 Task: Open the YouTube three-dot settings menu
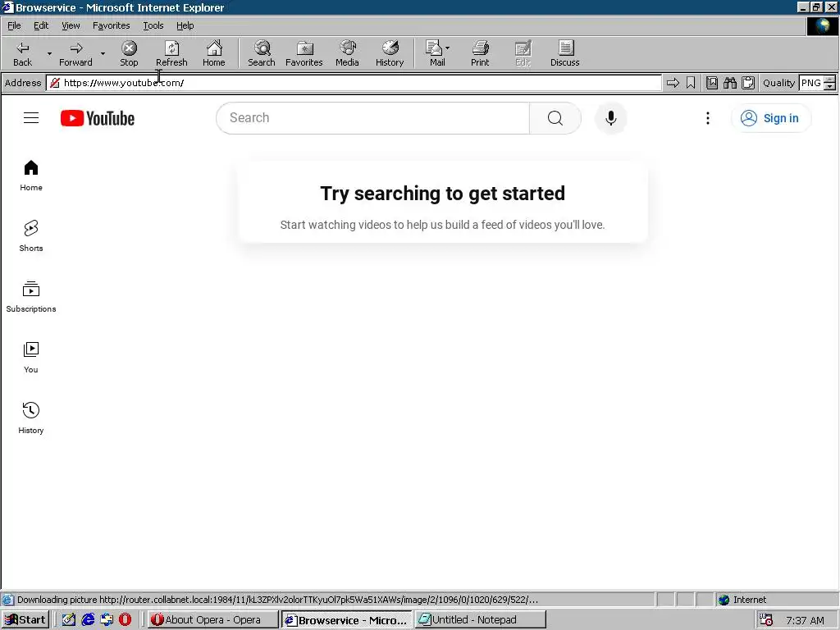coord(708,118)
